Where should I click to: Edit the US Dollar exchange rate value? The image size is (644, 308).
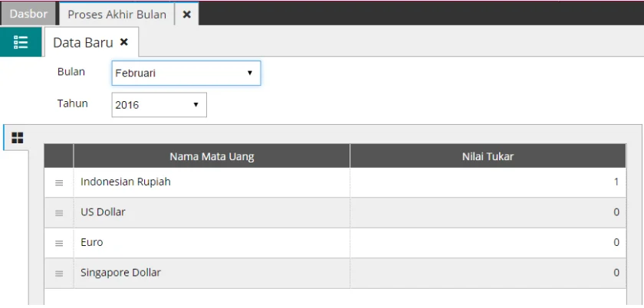pyautogui.click(x=488, y=212)
